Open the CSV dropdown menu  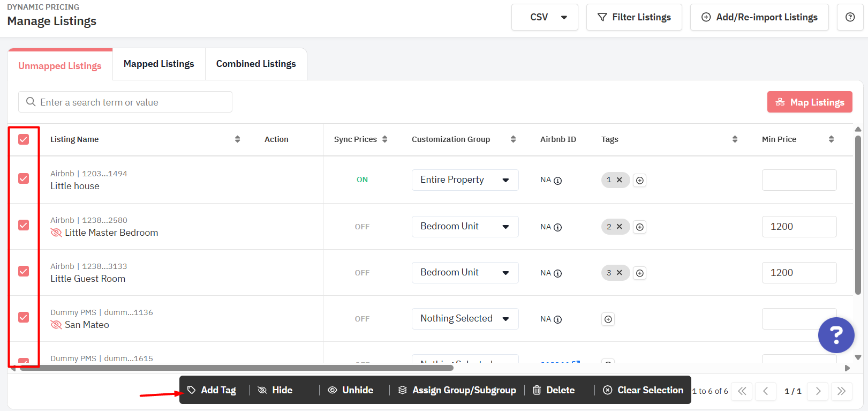[x=545, y=17]
